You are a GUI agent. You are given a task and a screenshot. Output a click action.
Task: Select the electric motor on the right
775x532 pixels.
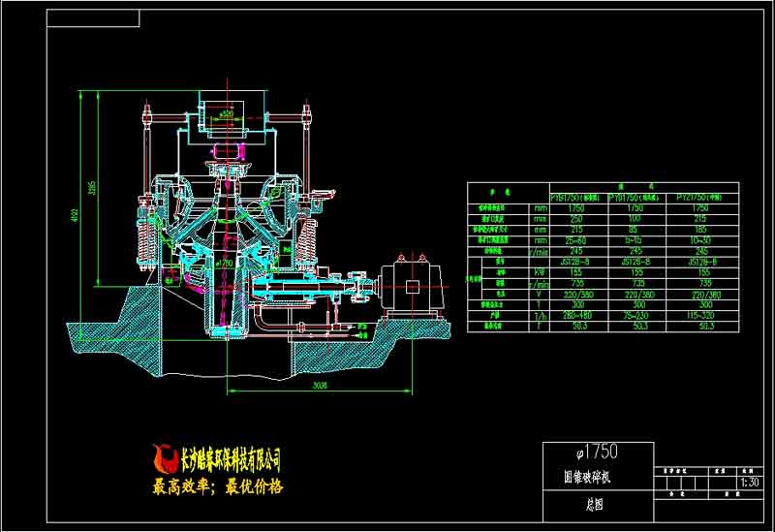click(x=415, y=286)
